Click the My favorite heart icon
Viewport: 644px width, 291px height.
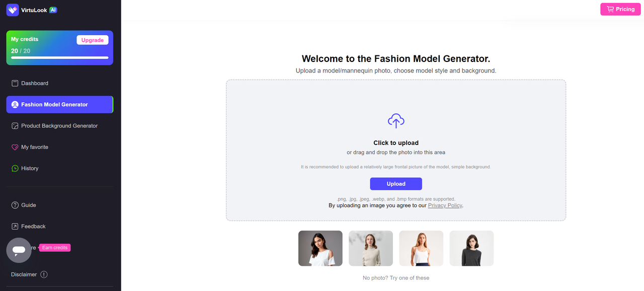15,147
